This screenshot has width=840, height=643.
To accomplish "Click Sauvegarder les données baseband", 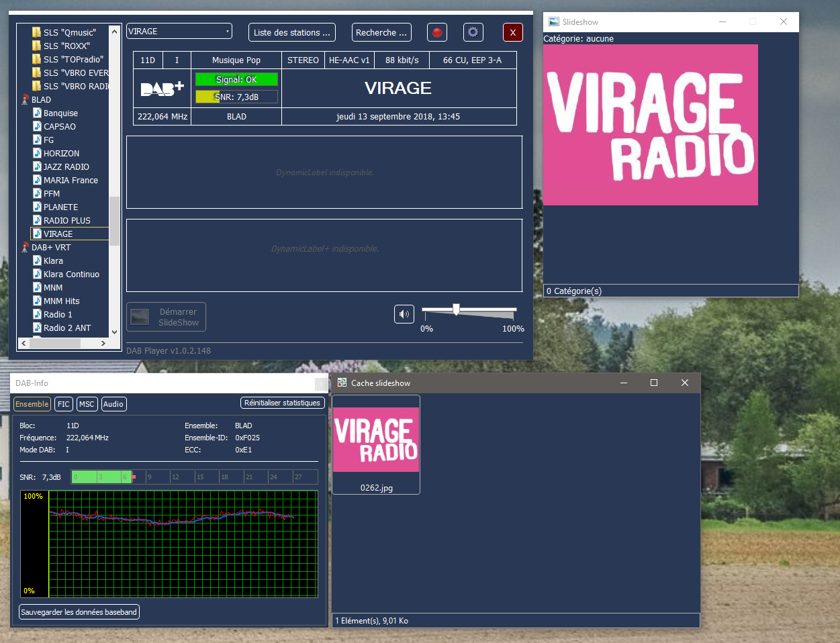I will click(x=79, y=612).
